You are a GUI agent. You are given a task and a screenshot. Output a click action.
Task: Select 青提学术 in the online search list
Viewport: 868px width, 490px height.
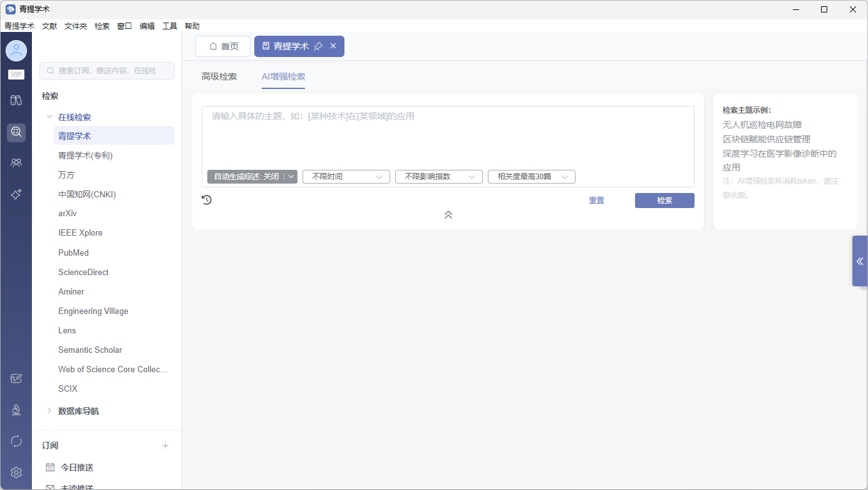pyautogui.click(x=114, y=136)
